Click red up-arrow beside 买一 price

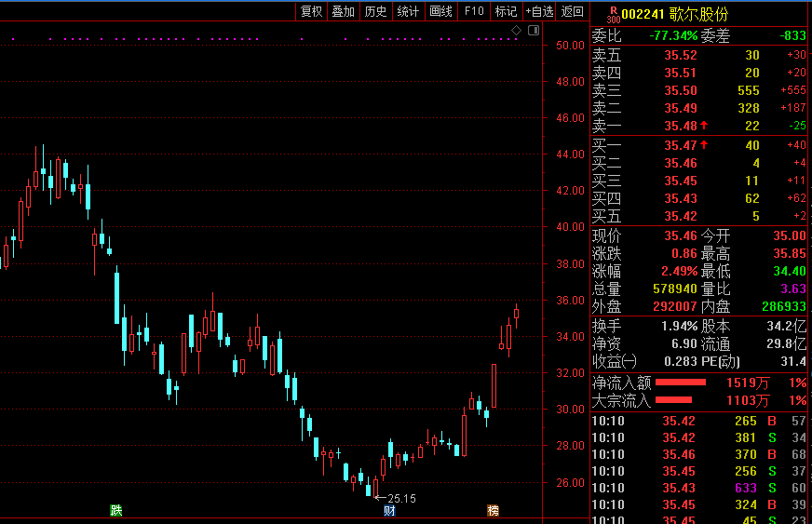click(705, 145)
